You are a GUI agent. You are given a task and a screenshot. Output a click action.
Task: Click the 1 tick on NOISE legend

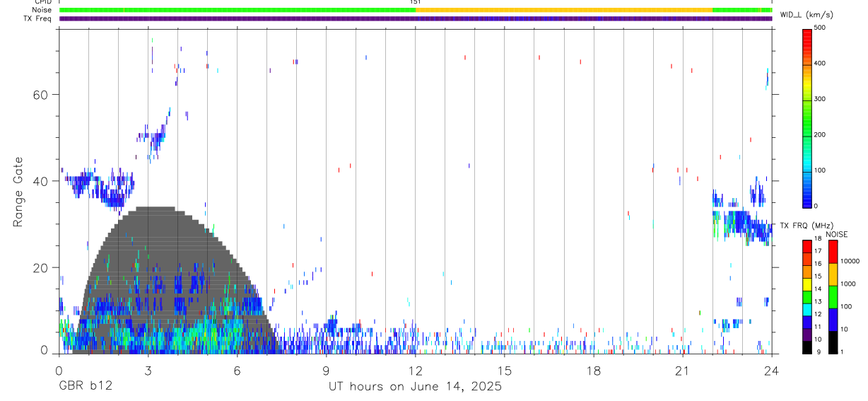[x=842, y=351]
